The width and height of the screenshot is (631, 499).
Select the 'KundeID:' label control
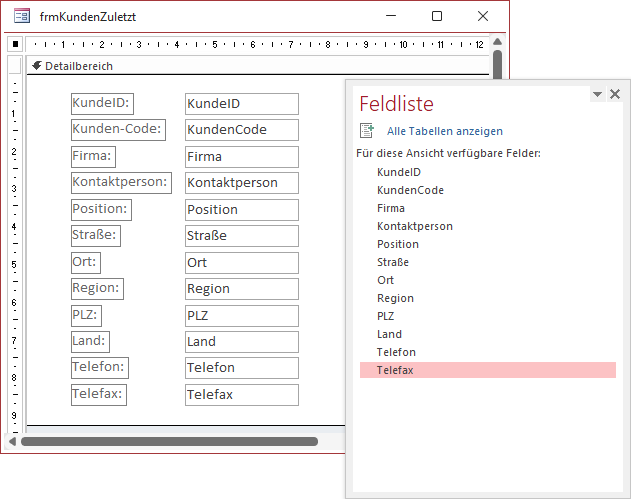(102, 104)
